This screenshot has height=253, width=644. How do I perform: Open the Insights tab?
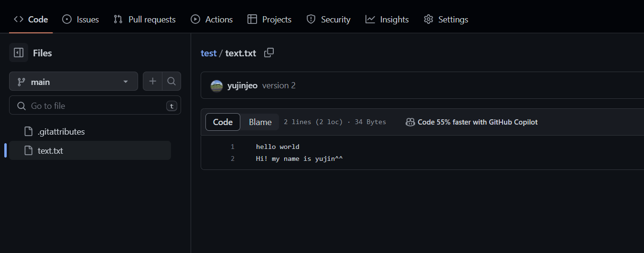click(387, 20)
